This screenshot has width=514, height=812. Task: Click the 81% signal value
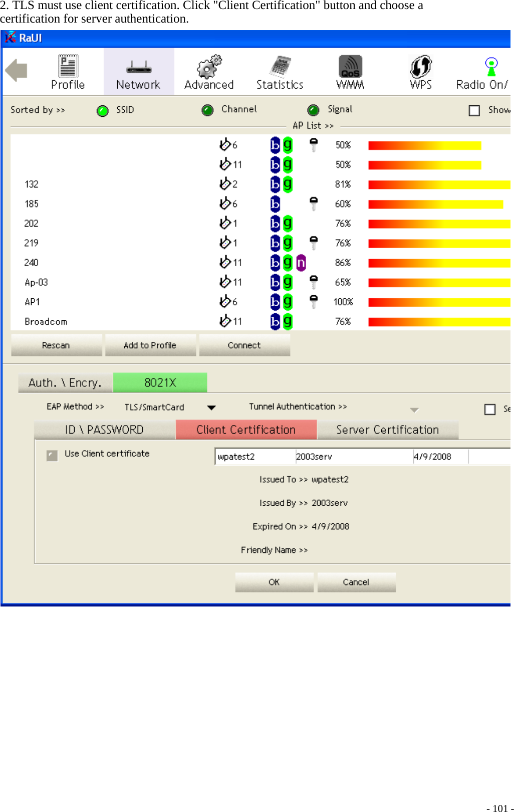(x=343, y=184)
